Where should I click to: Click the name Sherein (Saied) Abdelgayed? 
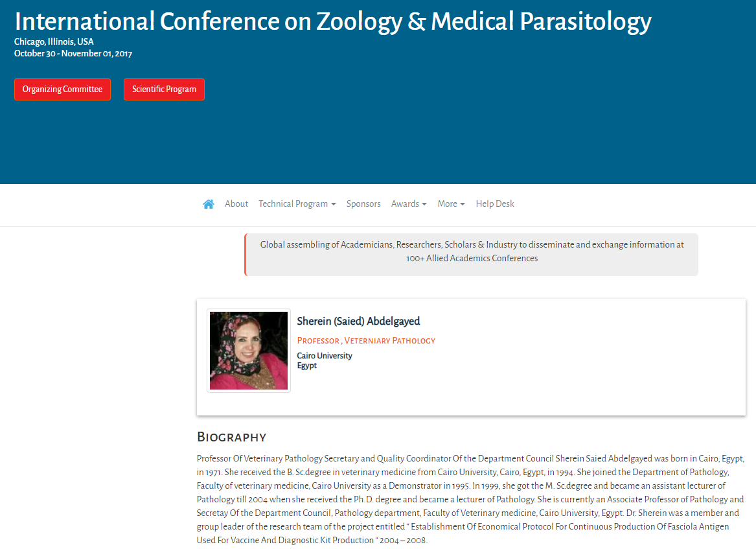tap(358, 321)
